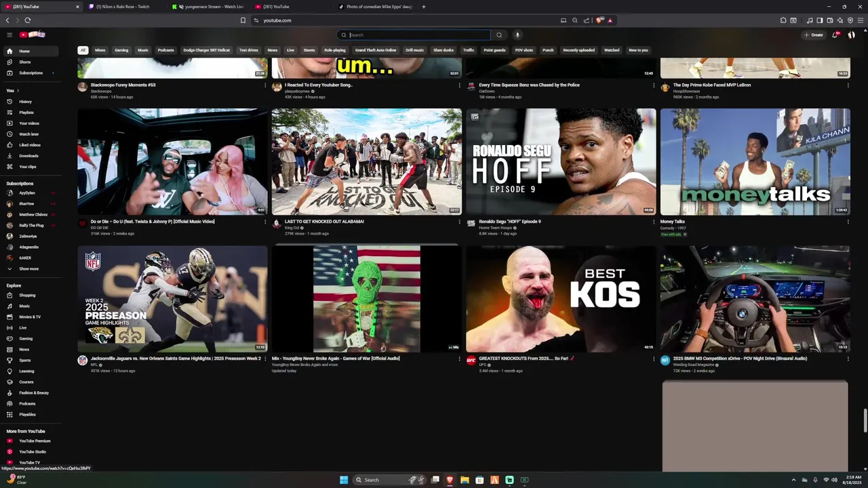Open options for GREATEST KNOCKOUTS video
The width and height of the screenshot is (868, 488).
click(654, 359)
